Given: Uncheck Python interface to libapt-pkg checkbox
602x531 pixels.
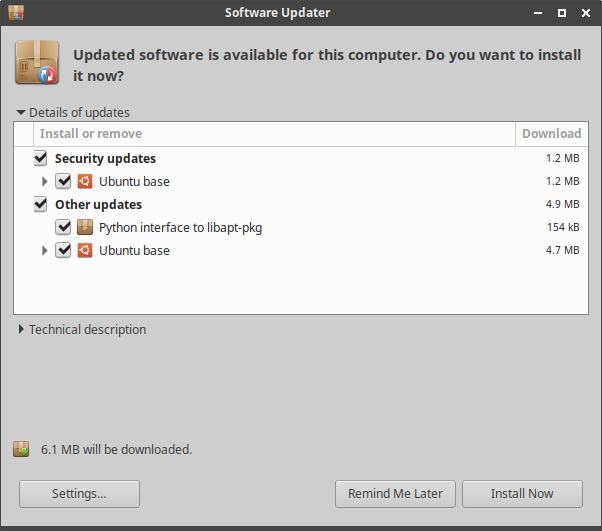Looking at the screenshot, I should [63, 227].
